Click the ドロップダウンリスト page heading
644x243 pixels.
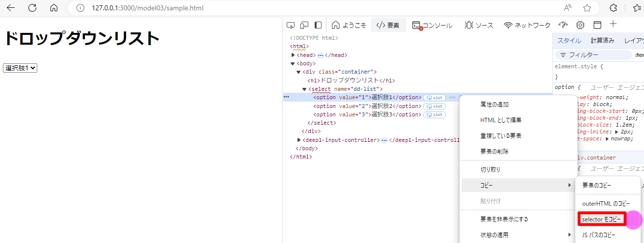click(x=82, y=38)
